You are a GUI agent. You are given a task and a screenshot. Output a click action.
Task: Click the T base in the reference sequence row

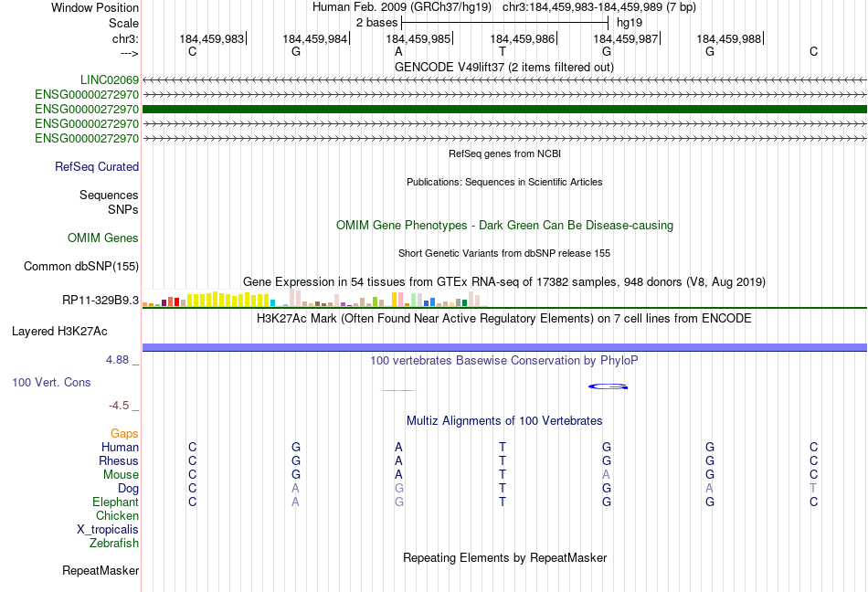(503, 51)
